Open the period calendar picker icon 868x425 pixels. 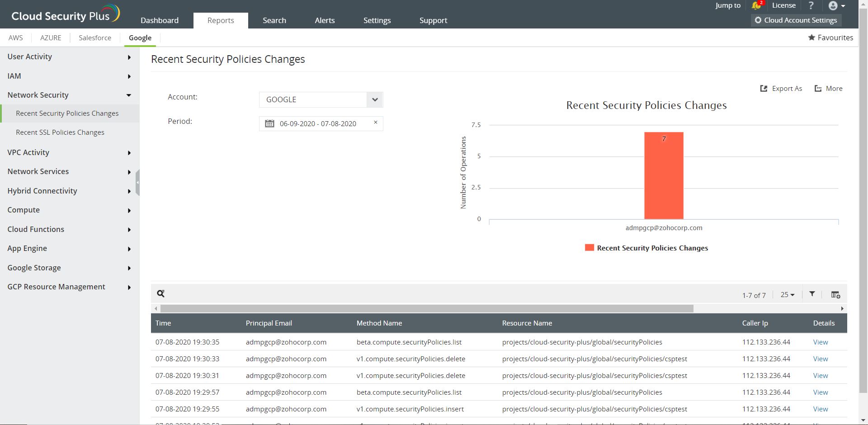pyautogui.click(x=269, y=123)
